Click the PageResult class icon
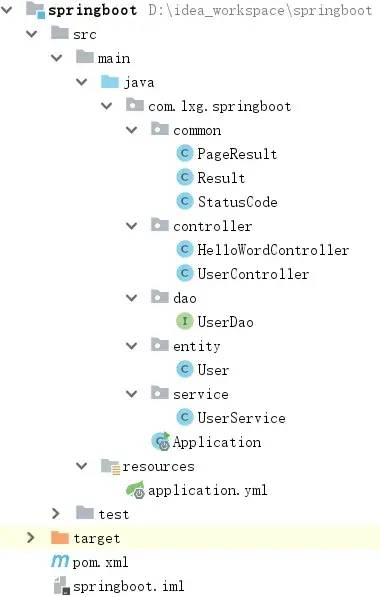The height and width of the screenshot is (597, 380). click(185, 153)
